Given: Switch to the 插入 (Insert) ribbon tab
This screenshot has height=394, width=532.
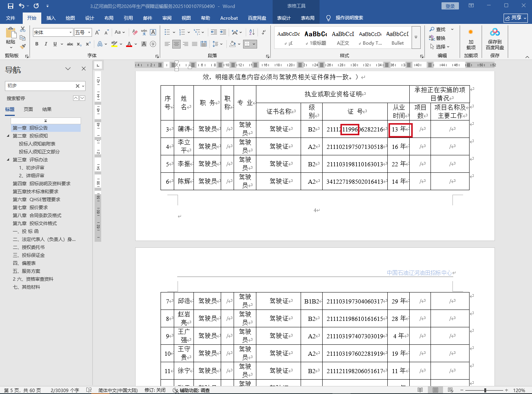Looking at the screenshot, I should click(51, 18).
